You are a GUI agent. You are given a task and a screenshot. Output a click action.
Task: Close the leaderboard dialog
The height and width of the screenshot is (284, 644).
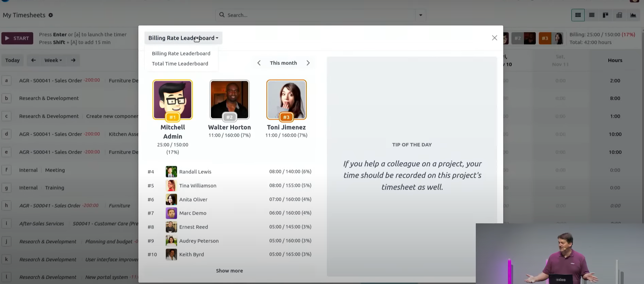(x=494, y=38)
